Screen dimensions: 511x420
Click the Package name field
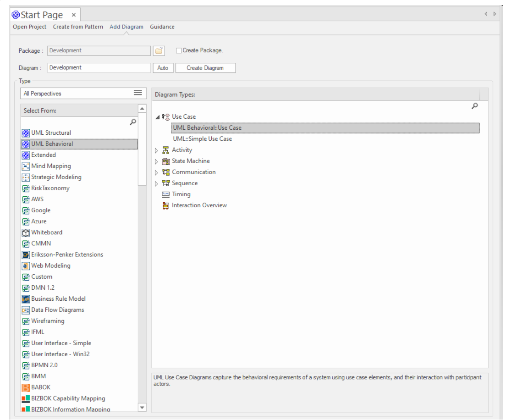tap(99, 50)
